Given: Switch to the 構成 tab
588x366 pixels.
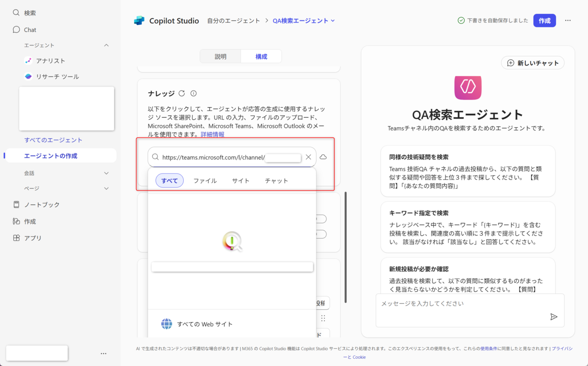Looking at the screenshot, I should tap(261, 56).
